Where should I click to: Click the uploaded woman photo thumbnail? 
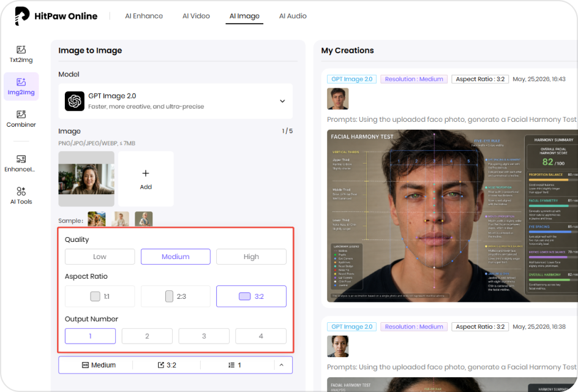[86, 179]
